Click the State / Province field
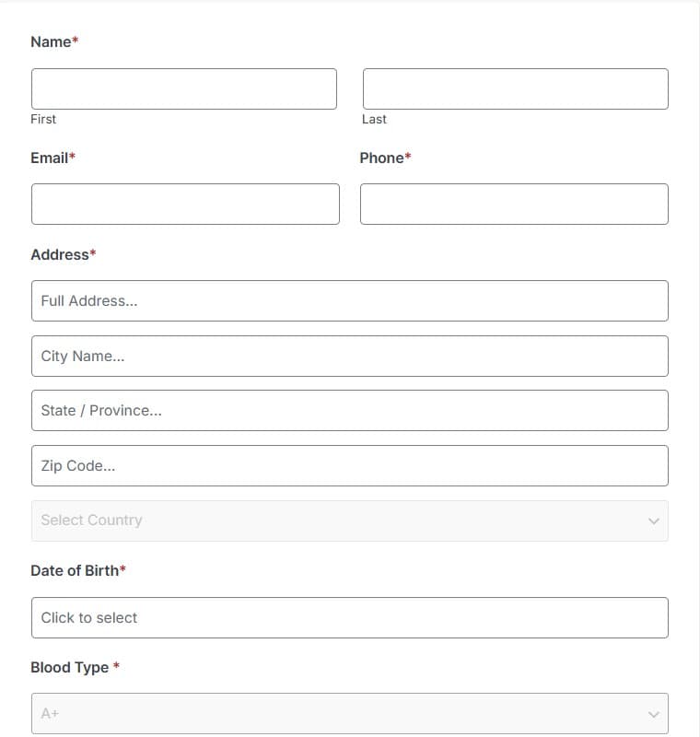Image resolution: width=700 pixels, height=737 pixels. [x=349, y=410]
